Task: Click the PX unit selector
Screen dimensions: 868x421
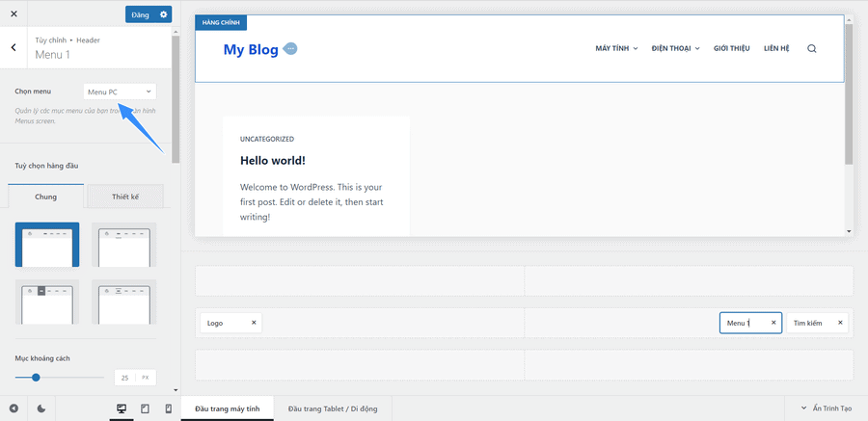Action: click(x=146, y=378)
